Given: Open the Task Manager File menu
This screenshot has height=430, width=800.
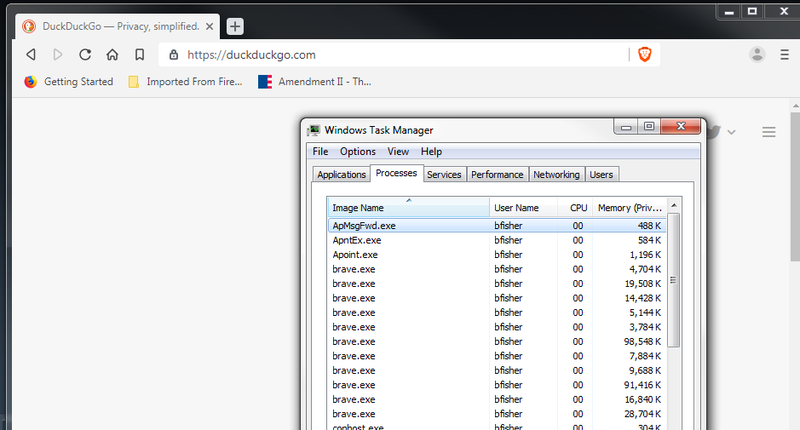Looking at the screenshot, I should [x=320, y=151].
